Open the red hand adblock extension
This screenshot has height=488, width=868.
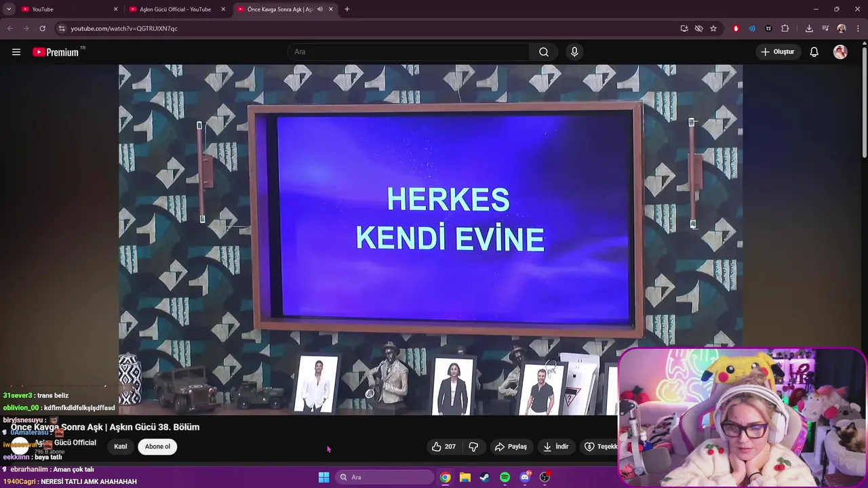coord(736,28)
